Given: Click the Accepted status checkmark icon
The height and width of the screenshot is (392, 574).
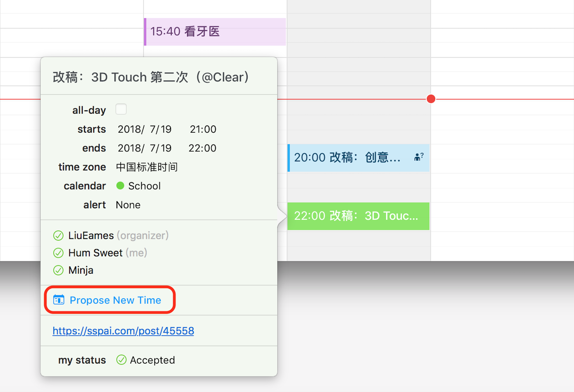Looking at the screenshot, I should point(121,360).
